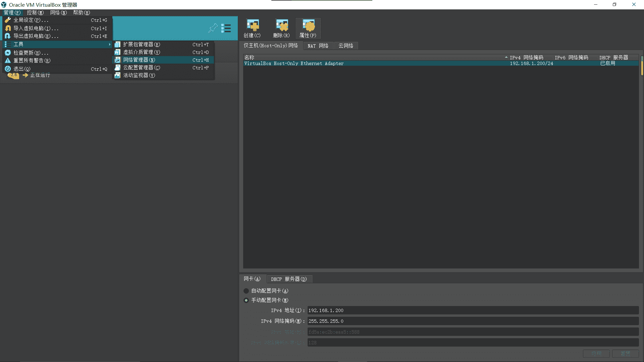Screen dimensions: 644x362
Task: Click the Activity Monitor (活动监视器) icon
Action: [x=117, y=75]
